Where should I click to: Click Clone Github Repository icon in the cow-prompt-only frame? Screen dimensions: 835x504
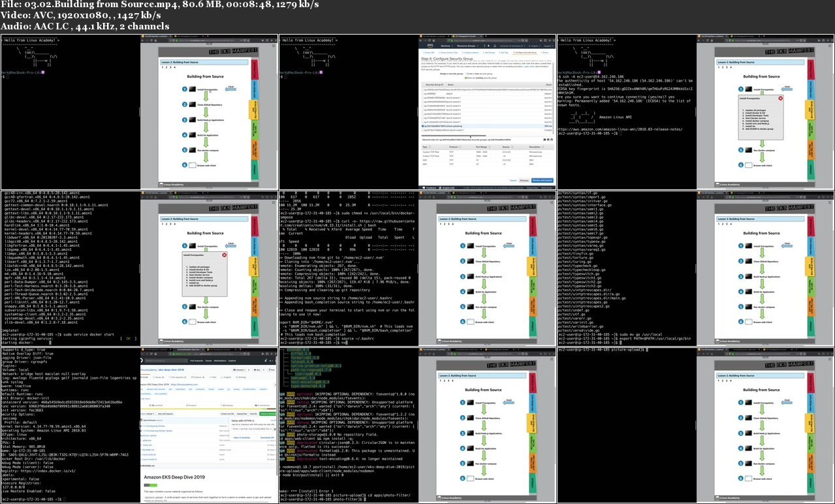tap(193, 104)
